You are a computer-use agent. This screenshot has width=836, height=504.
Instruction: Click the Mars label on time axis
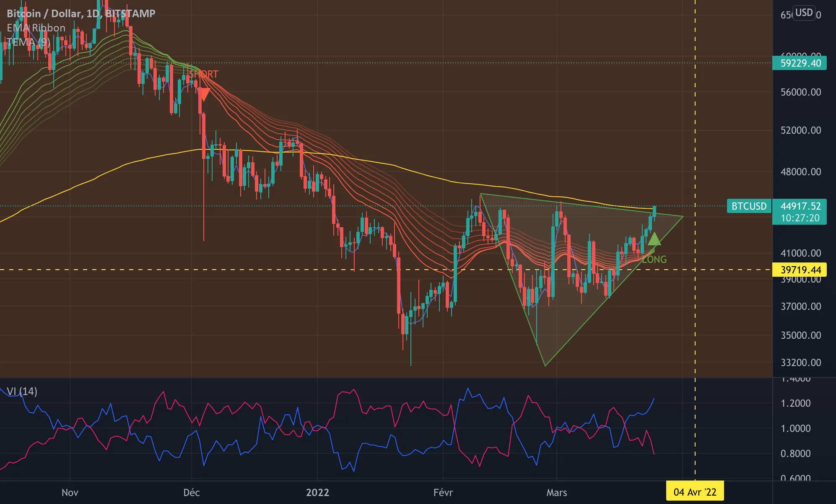557,492
